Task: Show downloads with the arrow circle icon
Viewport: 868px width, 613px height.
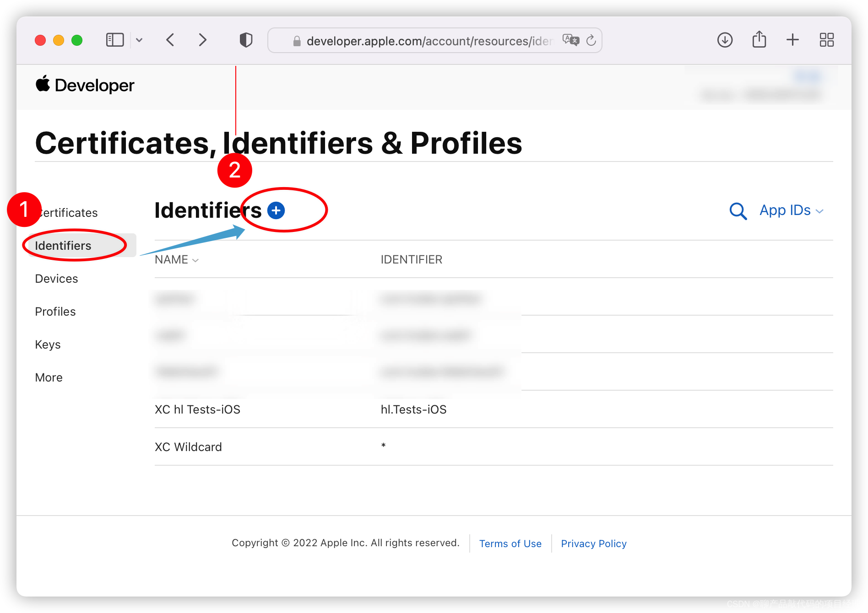Action: 725,40
